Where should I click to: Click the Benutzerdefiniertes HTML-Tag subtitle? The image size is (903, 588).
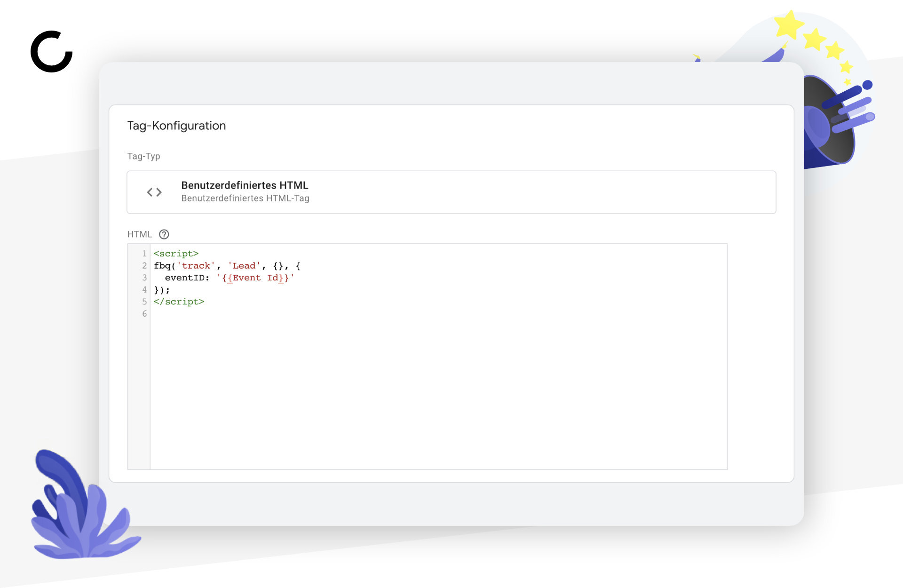[245, 199]
